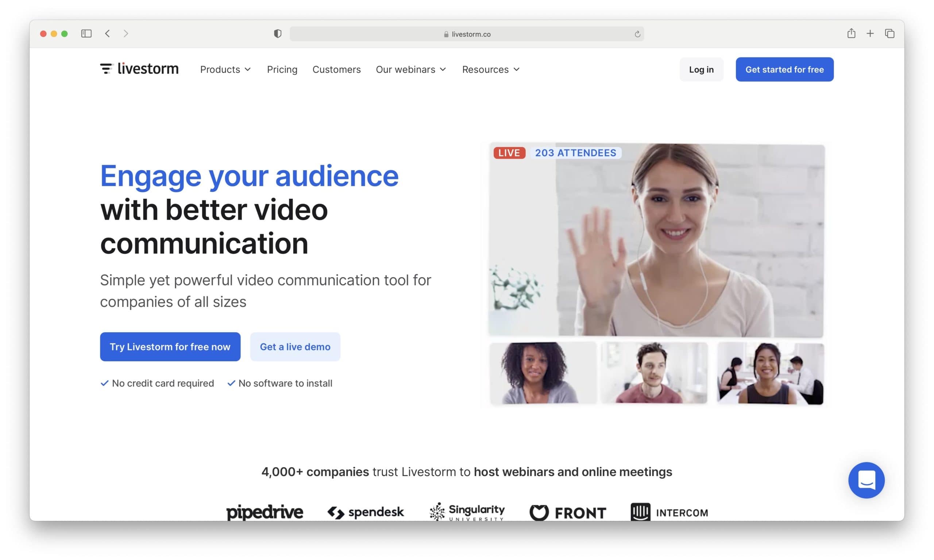Click the share icon in the toolbar
The height and width of the screenshot is (560, 934).
851,34
